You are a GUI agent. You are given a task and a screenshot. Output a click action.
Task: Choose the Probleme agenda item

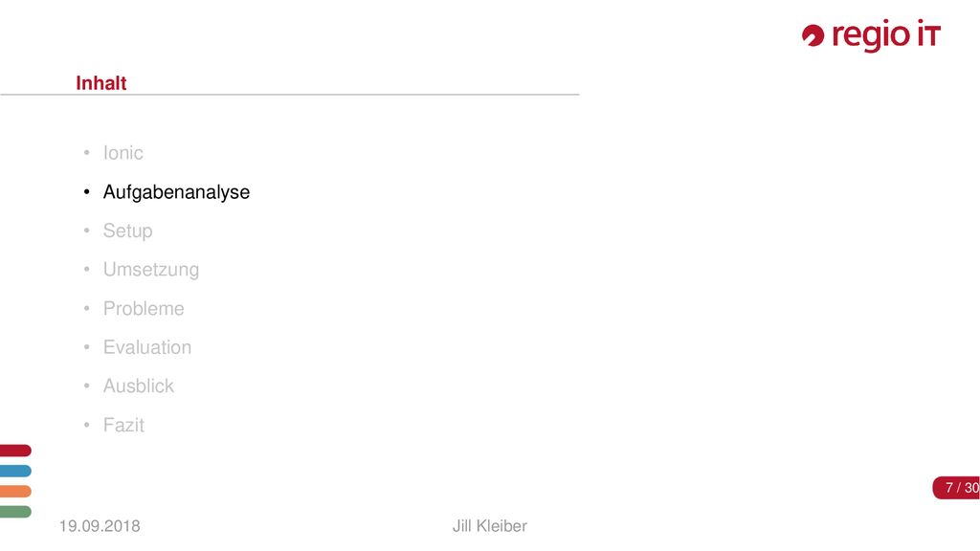click(x=144, y=309)
